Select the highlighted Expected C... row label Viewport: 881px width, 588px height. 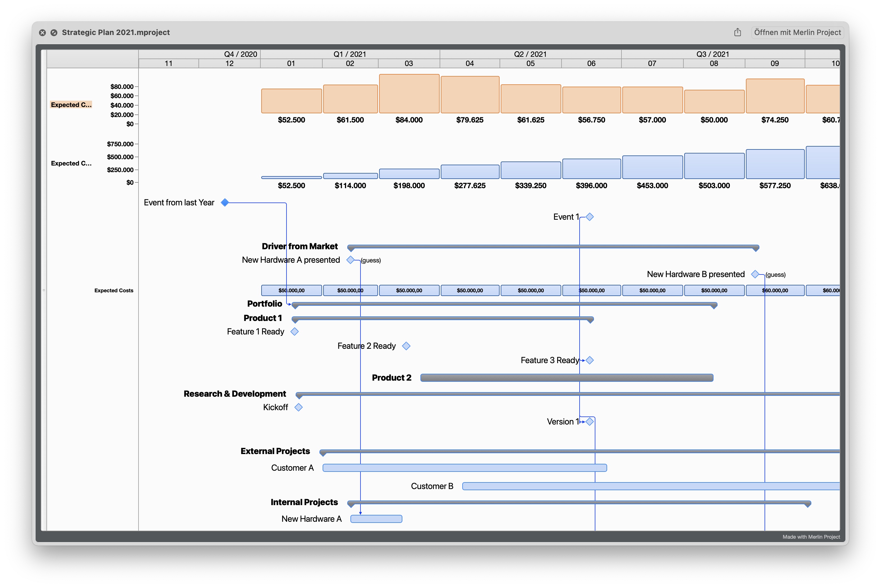71,105
